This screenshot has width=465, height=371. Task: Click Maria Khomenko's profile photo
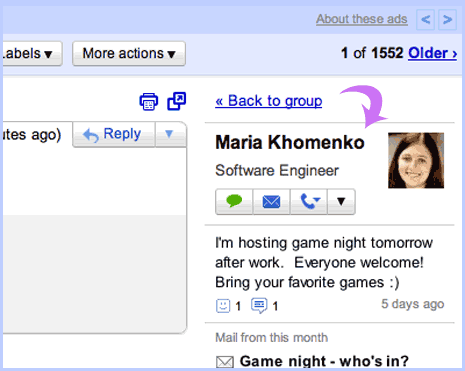tap(416, 160)
